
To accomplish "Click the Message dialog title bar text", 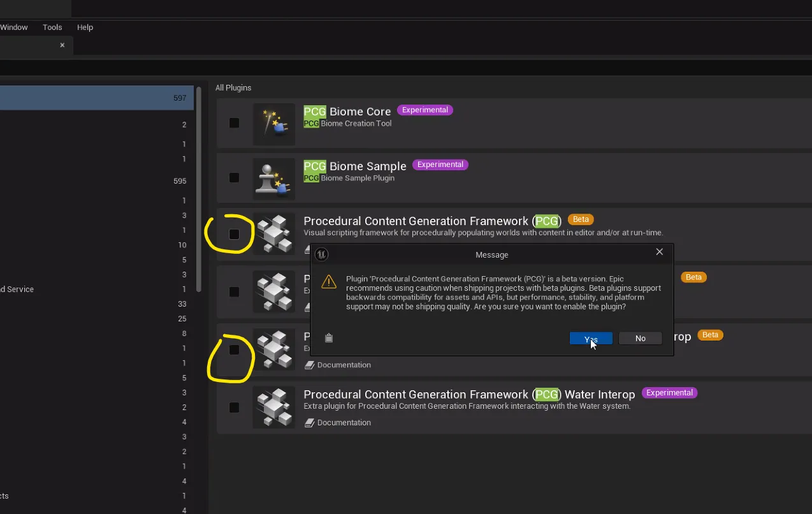I will (x=492, y=255).
